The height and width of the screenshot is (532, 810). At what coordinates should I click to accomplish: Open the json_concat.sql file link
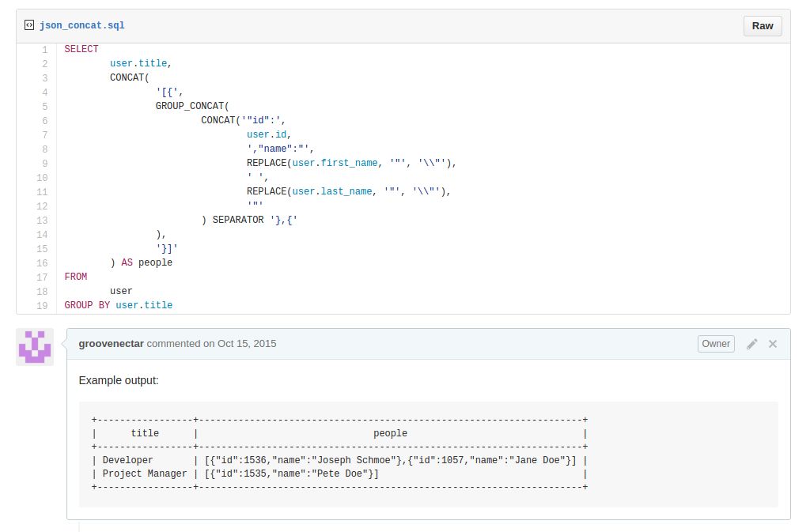pyautogui.click(x=82, y=25)
